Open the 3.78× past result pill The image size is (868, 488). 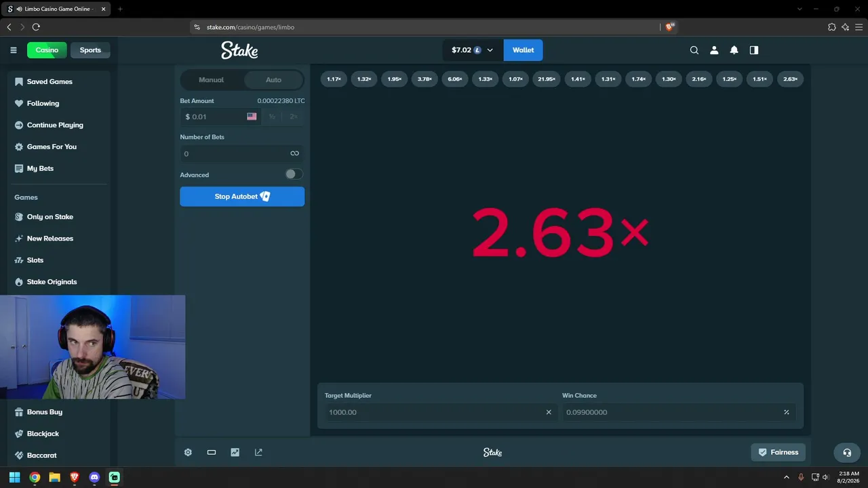tap(425, 79)
